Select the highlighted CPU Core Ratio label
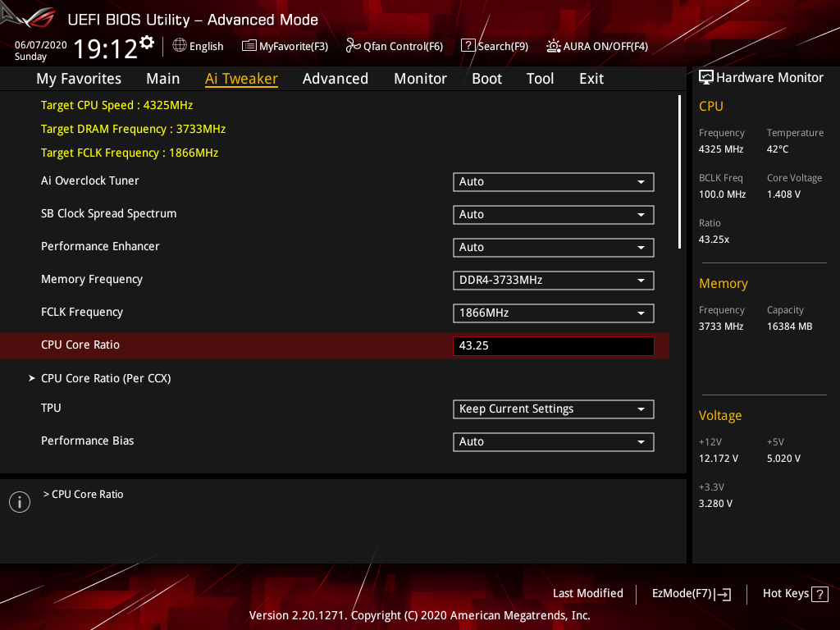 [80, 345]
